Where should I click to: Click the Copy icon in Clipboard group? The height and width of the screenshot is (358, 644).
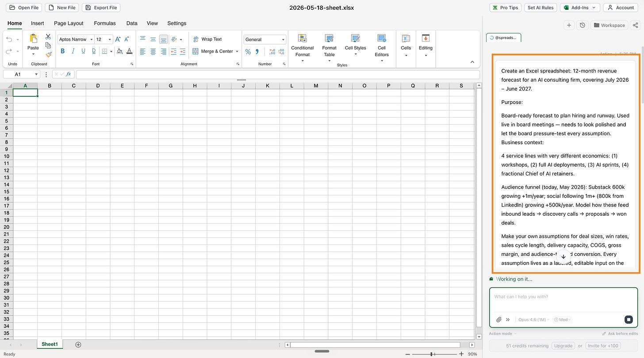pos(48,46)
